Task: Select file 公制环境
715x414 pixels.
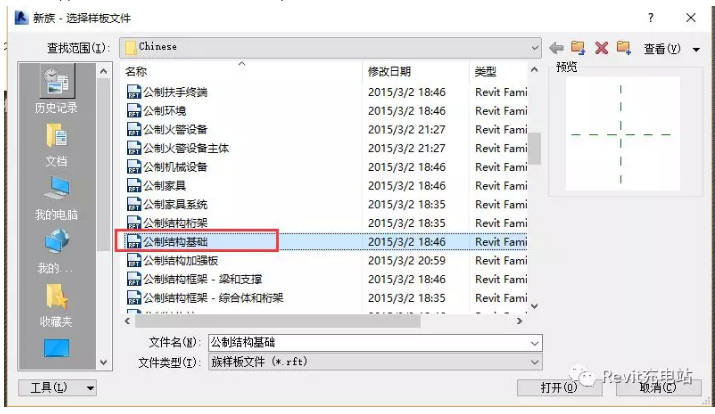Action: tap(165, 111)
